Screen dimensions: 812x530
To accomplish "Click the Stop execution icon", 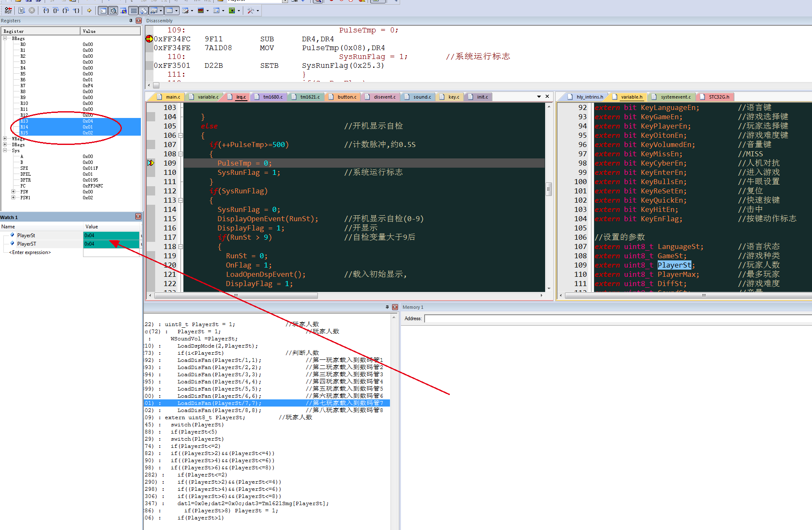I will point(32,11).
